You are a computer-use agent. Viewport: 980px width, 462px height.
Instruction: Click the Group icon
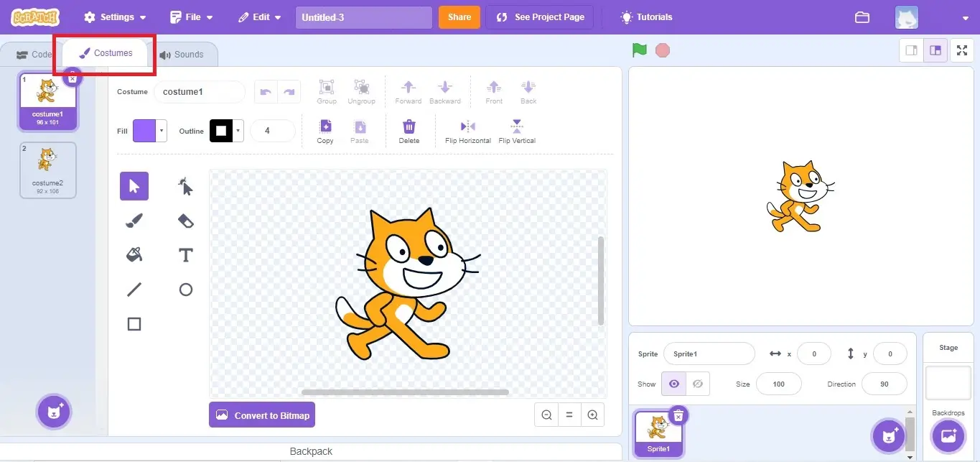(327, 92)
